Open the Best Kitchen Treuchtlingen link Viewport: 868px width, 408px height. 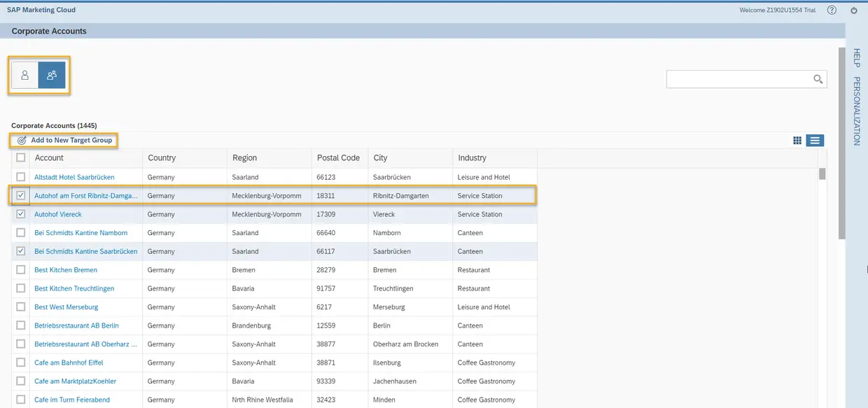click(74, 288)
